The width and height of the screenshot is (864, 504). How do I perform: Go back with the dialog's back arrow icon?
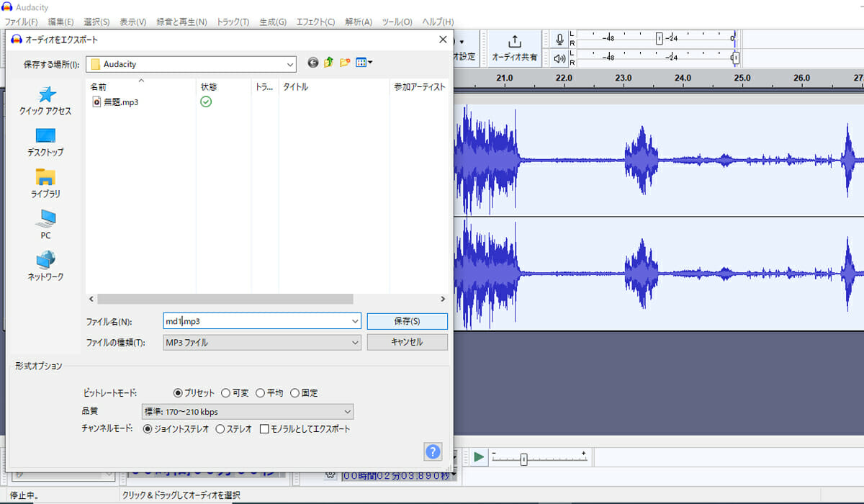click(312, 63)
